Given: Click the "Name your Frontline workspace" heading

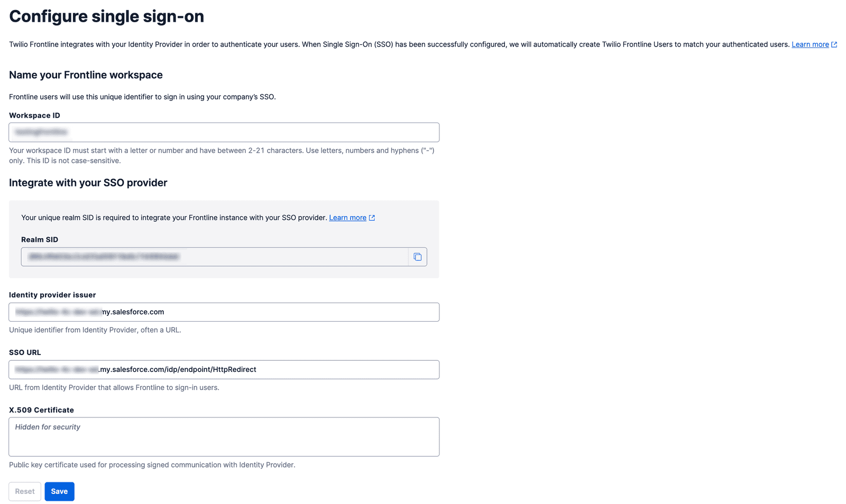Looking at the screenshot, I should coord(85,74).
